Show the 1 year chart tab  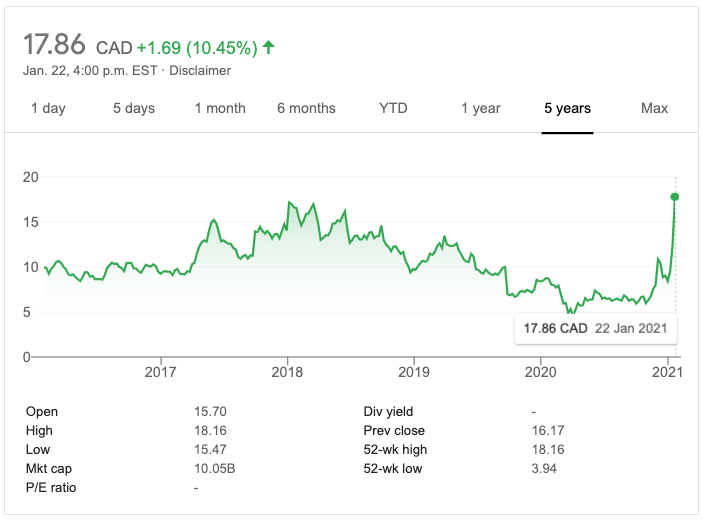(x=481, y=108)
